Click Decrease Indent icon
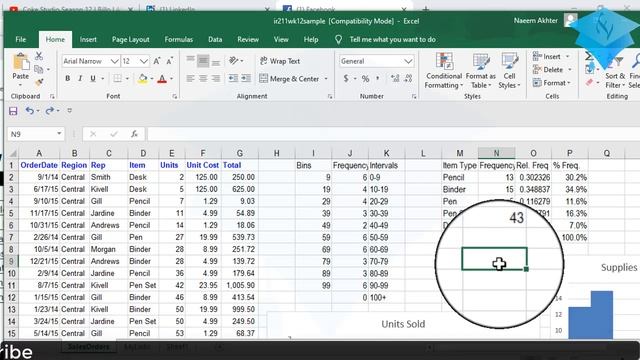This screenshot has width=640, height=360. click(233, 78)
